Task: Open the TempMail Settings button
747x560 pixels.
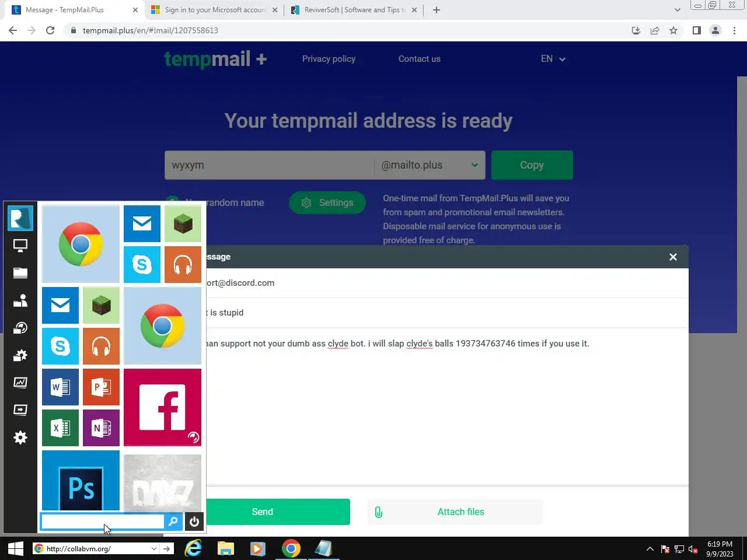Action: pos(327,202)
